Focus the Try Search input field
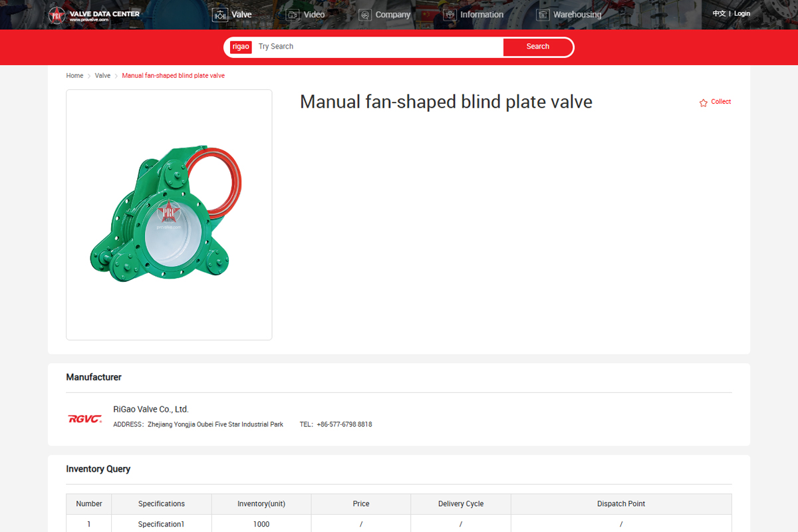 (379, 47)
